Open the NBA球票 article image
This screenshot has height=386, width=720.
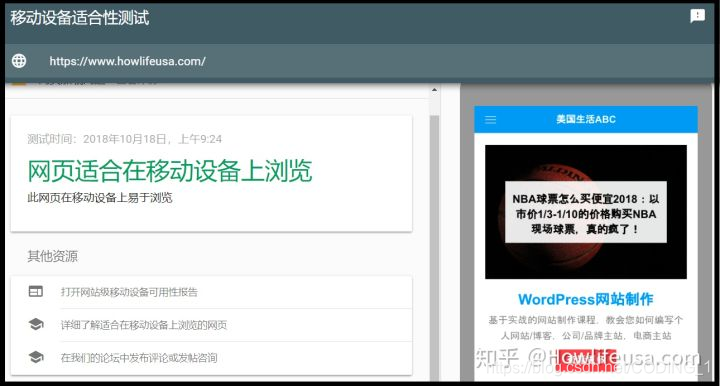point(586,212)
